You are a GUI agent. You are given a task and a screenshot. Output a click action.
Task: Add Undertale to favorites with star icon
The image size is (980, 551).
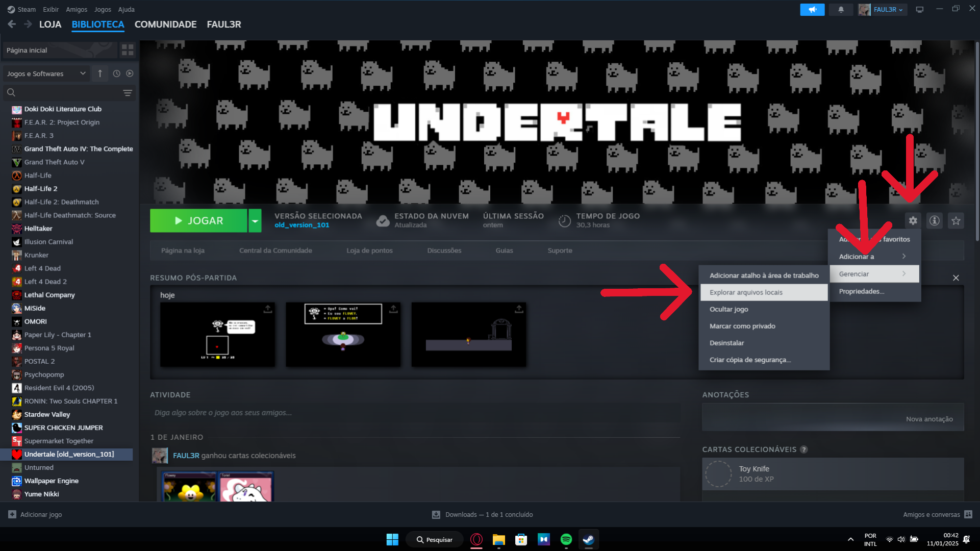click(956, 220)
